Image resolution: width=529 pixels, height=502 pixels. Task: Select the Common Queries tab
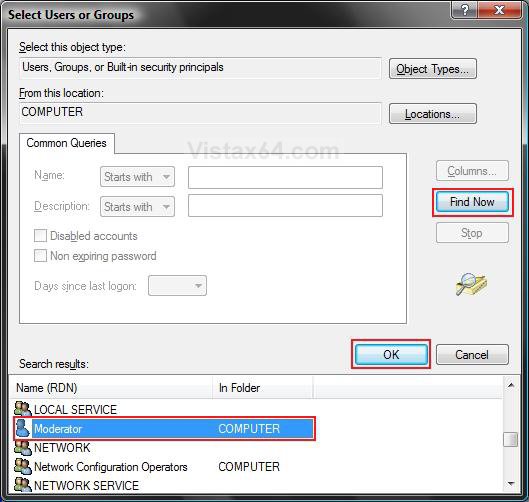point(66,143)
